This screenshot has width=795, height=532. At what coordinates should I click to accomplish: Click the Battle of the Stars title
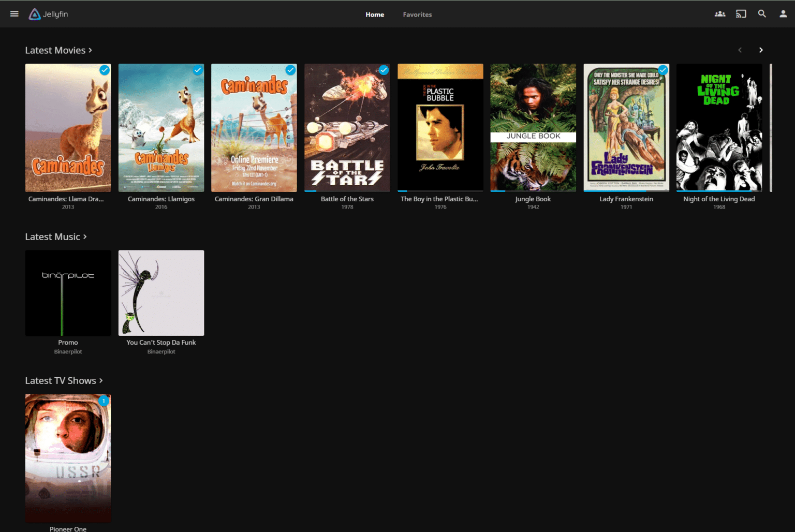347,199
